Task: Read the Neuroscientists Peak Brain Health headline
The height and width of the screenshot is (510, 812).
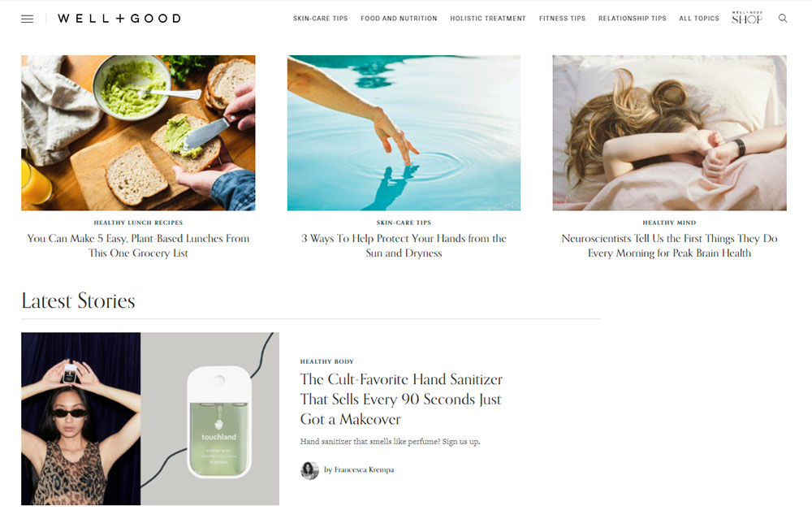Action: tap(669, 245)
